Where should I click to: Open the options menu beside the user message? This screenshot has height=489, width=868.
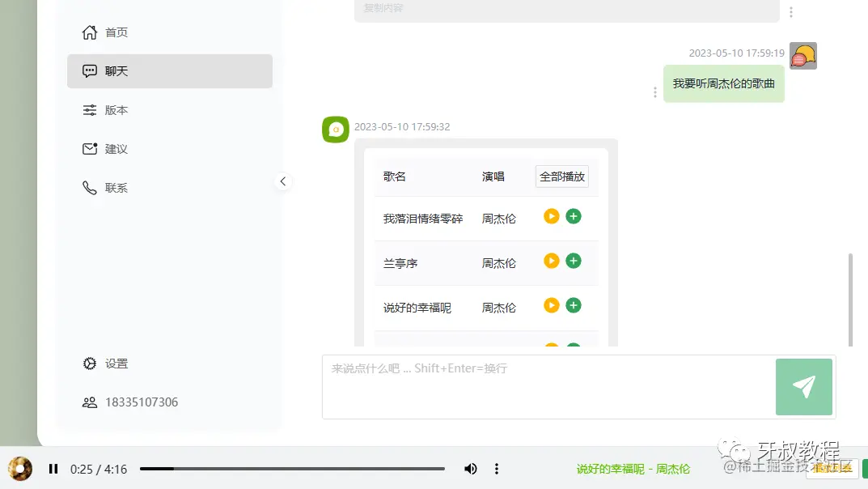pos(655,92)
